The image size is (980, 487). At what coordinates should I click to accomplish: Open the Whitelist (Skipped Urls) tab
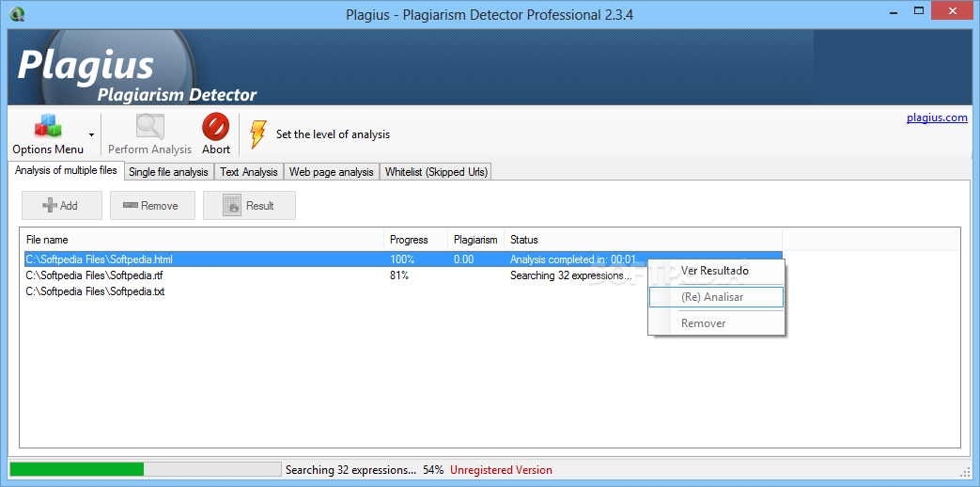pos(436,172)
